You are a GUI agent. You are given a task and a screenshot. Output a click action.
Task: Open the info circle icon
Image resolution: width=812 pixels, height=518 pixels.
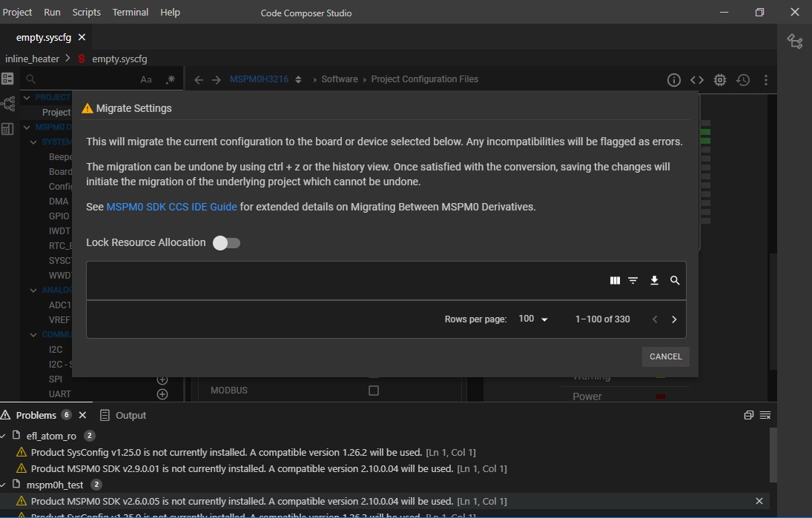[674, 80]
